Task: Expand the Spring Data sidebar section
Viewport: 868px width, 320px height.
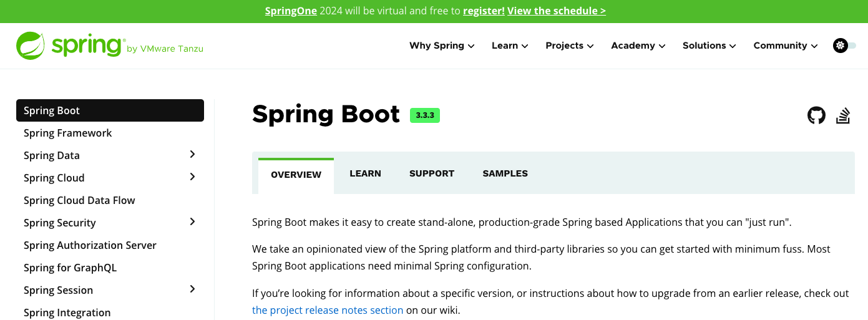Action: click(x=192, y=155)
